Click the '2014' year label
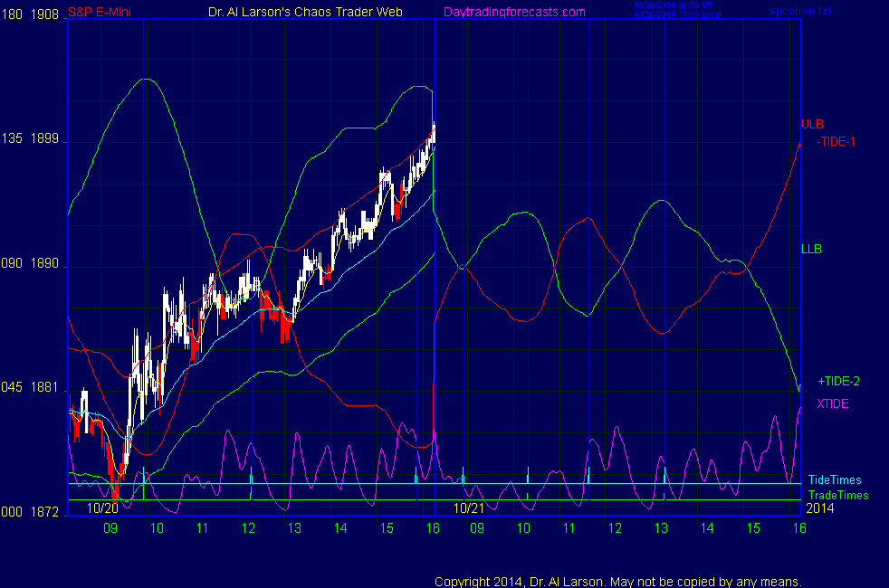 click(x=820, y=508)
